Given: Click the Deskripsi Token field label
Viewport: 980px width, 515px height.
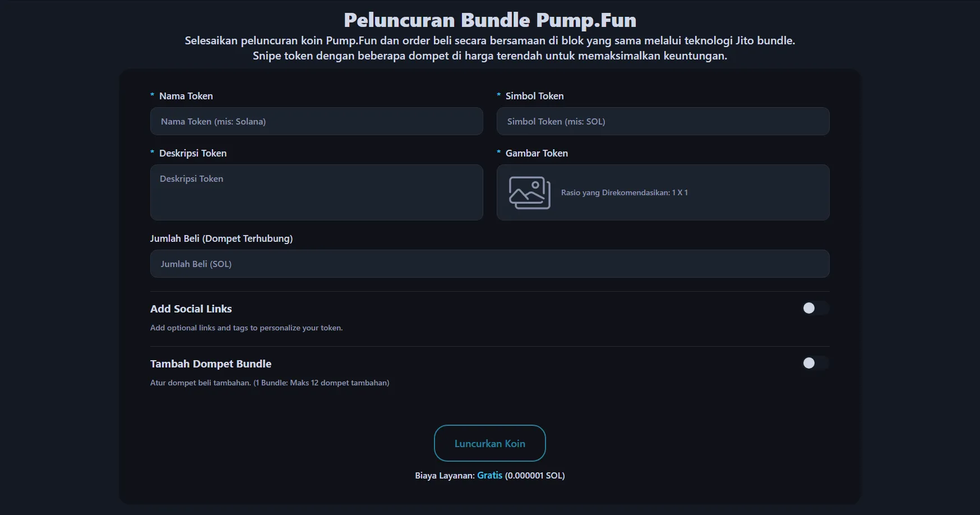Looking at the screenshot, I should click(193, 153).
